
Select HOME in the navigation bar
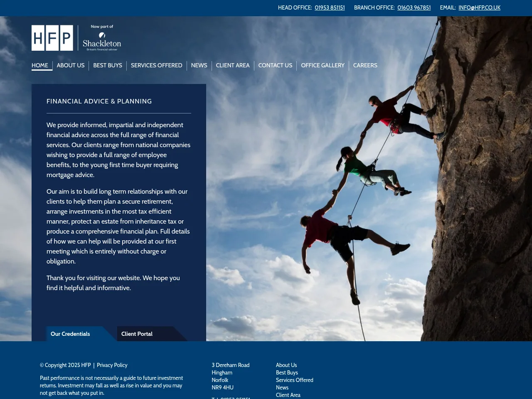[40, 65]
